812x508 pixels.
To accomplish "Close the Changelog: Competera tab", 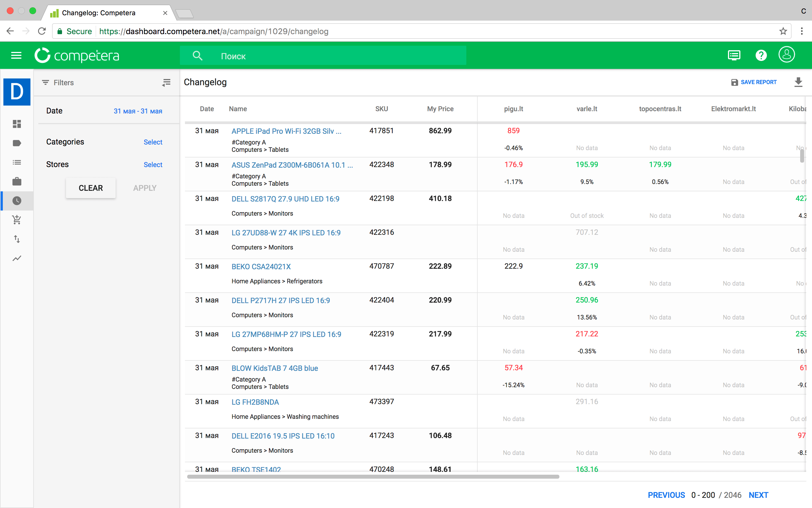I will [x=165, y=13].
